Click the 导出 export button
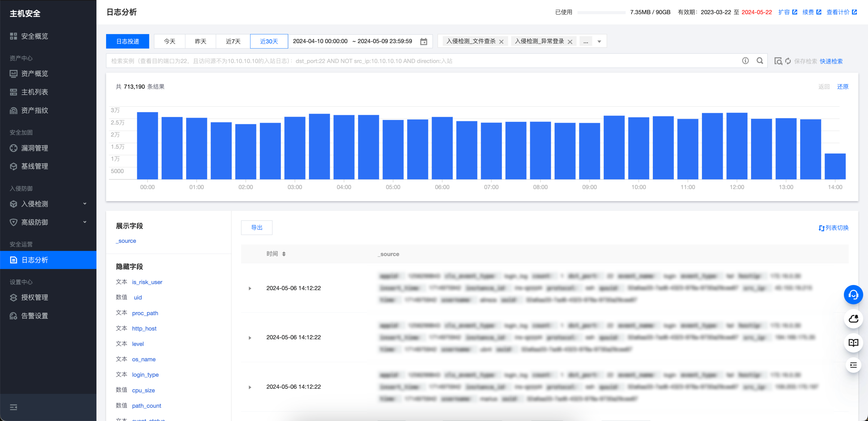This screenshot has width=868, height=421. coord(256,228)
